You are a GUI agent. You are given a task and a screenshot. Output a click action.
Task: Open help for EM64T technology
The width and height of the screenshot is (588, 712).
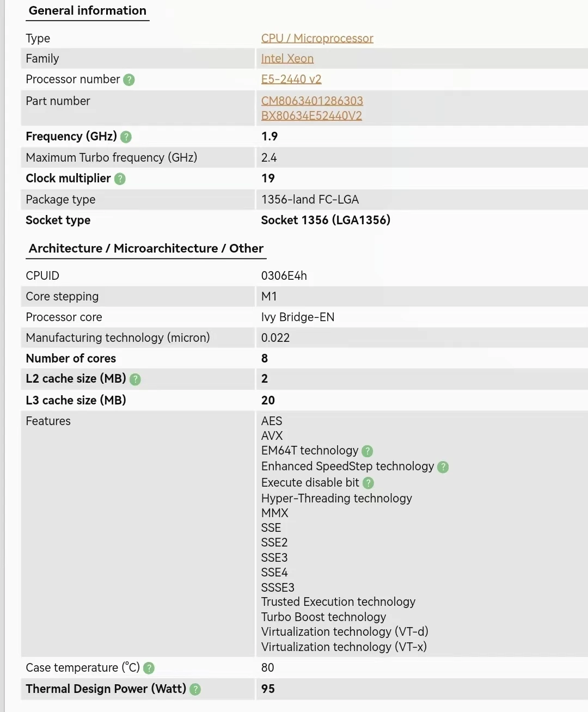pos(367,451)
